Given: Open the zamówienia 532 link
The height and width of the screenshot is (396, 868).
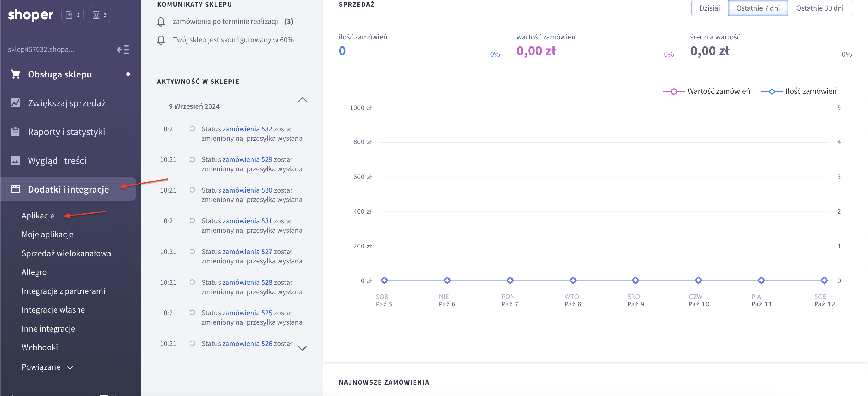Looking at the screenshot, I should click(x=247, y=129).
